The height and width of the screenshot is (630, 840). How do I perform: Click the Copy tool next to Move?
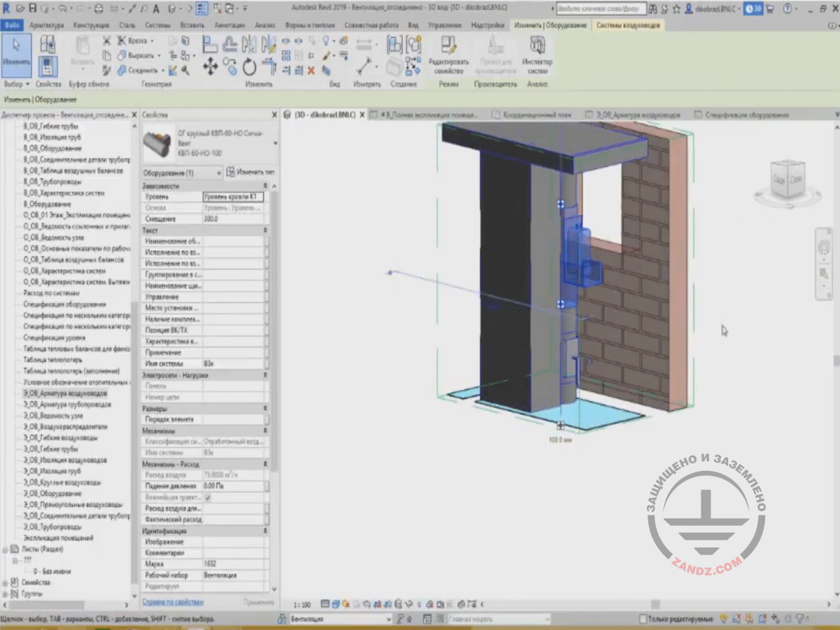230,66
